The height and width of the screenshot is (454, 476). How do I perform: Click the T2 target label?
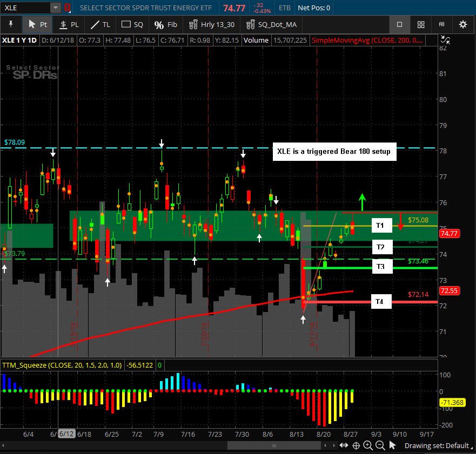tap(382, 247)
